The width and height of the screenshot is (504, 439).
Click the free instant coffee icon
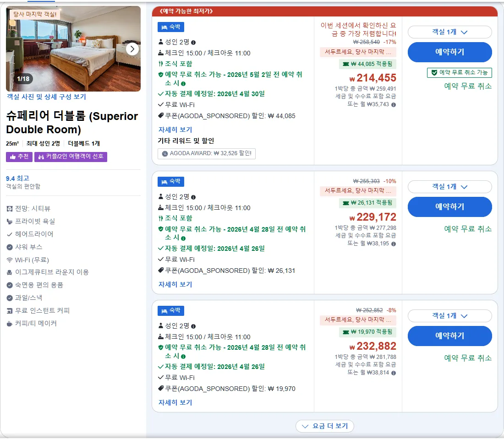tap(10, 311)
